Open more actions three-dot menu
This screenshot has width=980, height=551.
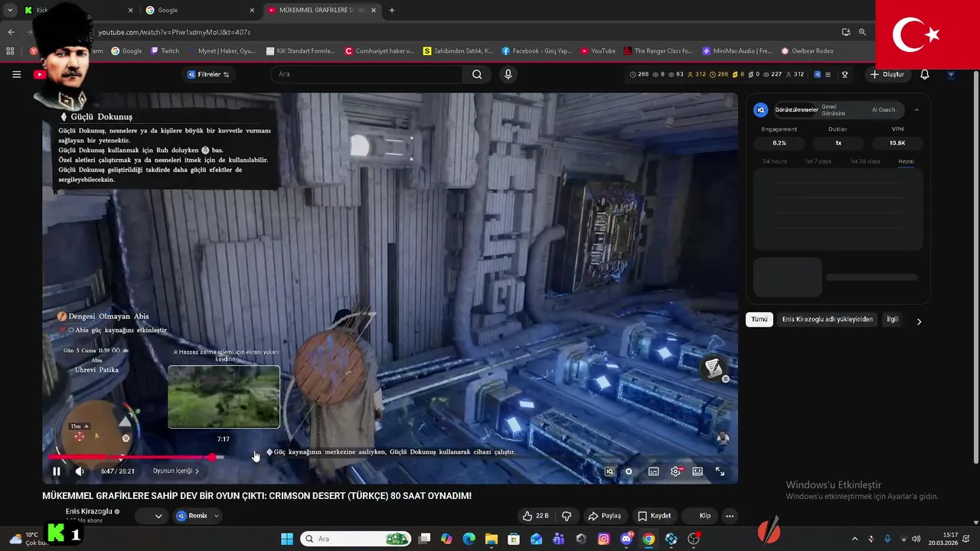[x=730, y=516]
